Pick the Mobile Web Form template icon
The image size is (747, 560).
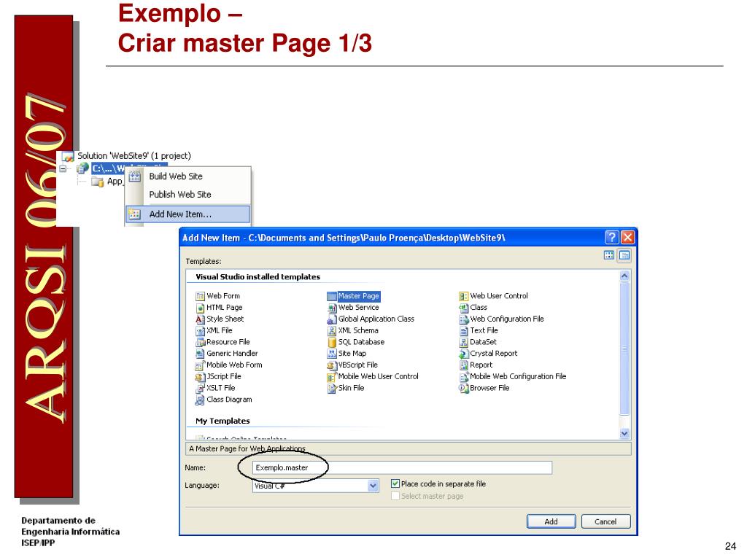[200, 365]
